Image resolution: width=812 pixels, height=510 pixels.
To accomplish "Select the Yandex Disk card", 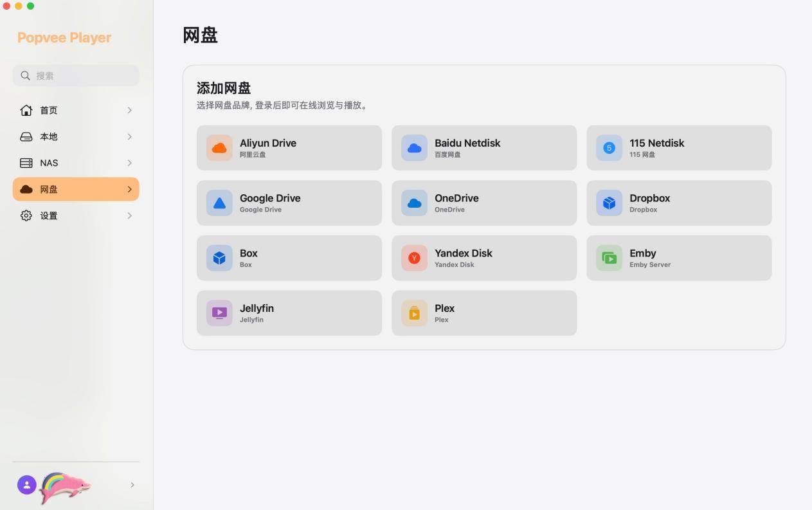I will coord(484,258).
